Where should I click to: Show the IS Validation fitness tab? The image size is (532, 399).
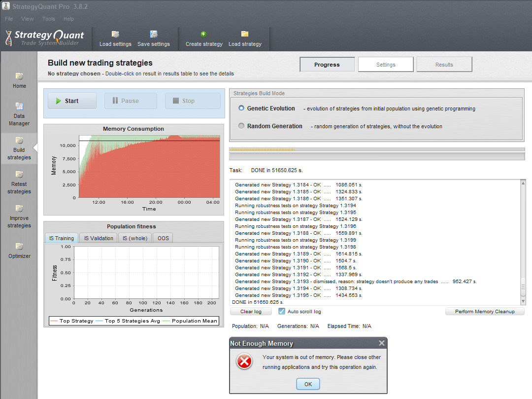pyautogui.click(x=99, y=238)
